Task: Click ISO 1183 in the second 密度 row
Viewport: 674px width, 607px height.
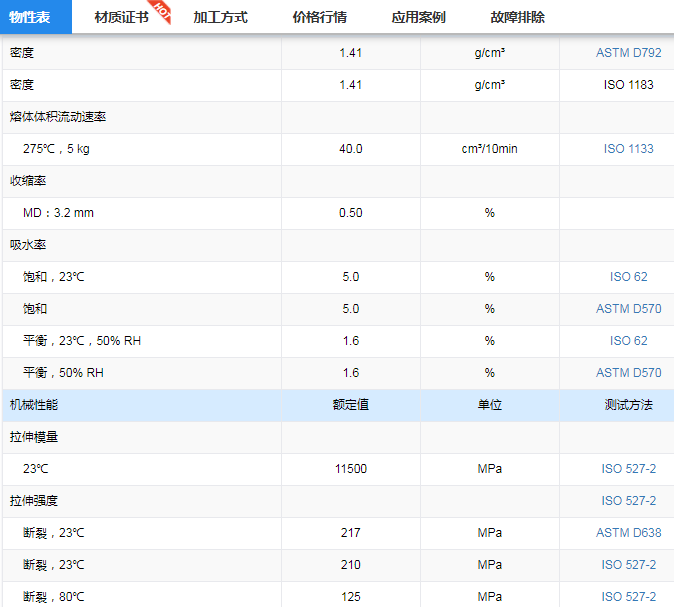Action: pos(628,85)
